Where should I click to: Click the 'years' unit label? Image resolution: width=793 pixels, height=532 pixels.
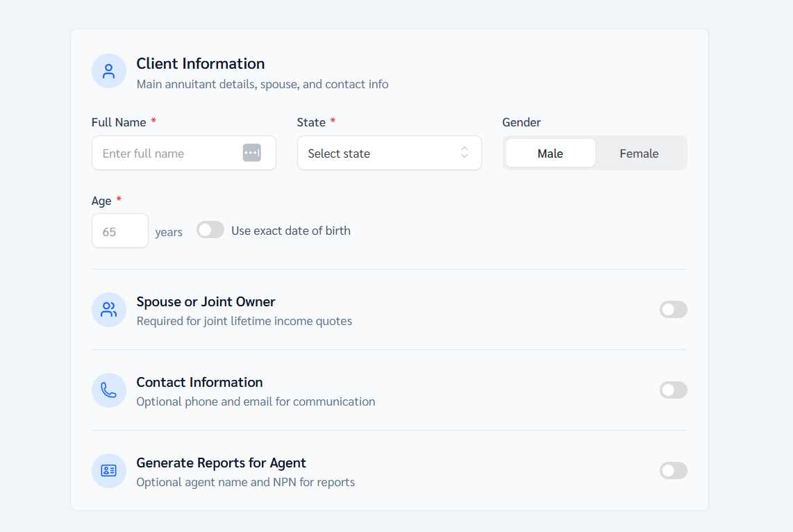(169, 232)
